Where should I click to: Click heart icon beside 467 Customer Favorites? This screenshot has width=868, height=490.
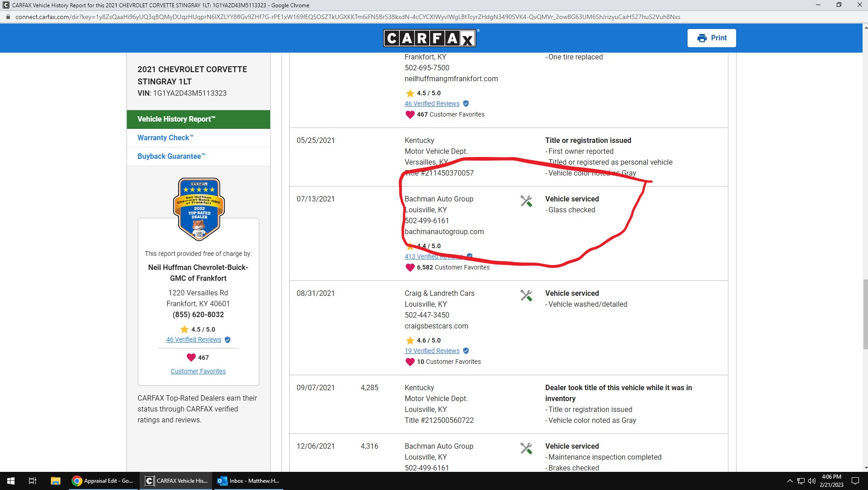410,115
